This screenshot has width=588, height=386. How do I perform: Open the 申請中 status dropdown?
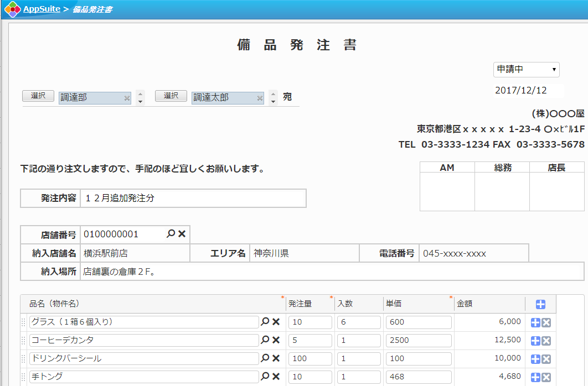click(526, 70)
